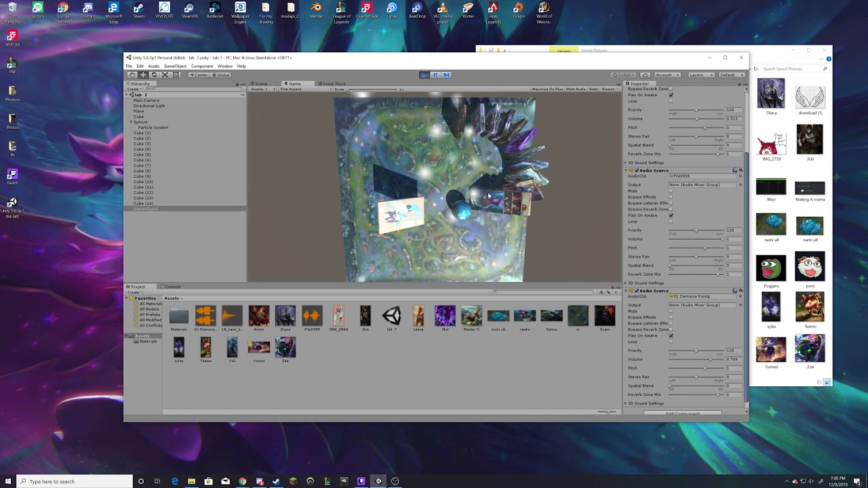The height and width of the screenshot is (488, 868).
Task: Click the Step frame button
Action: pos(446,75)
